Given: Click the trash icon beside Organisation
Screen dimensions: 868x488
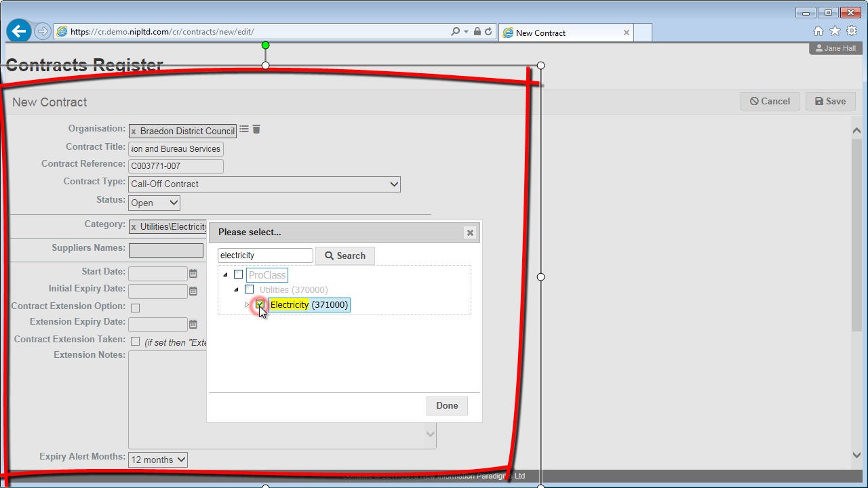Looking at the screenshot, I should point(256,129).
